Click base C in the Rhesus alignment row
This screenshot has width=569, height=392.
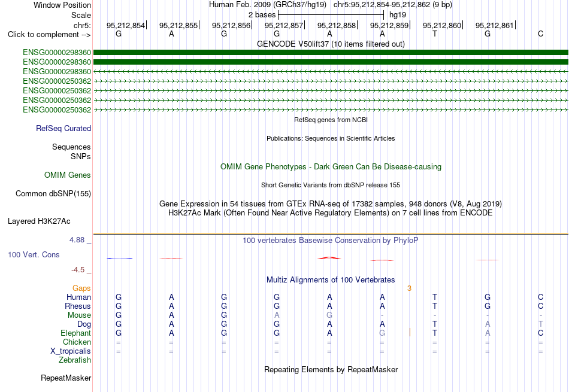tap(540, 306)
